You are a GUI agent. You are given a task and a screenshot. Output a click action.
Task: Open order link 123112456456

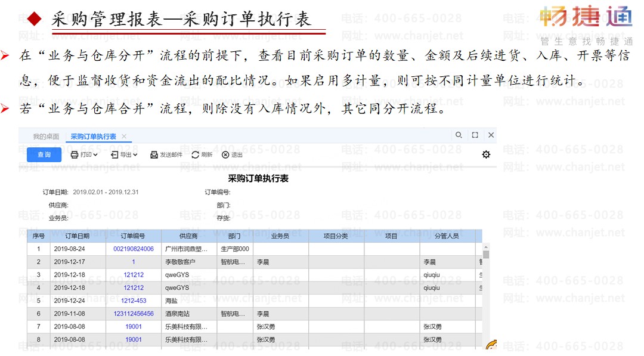tap(134, 314)
